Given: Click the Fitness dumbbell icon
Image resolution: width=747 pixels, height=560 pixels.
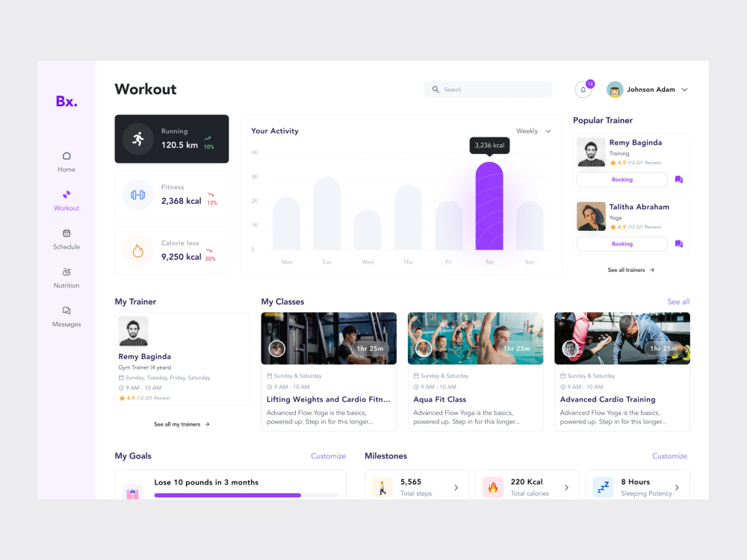Looking at the screenshot, I should pyautogui.click(x=137, y=195).
